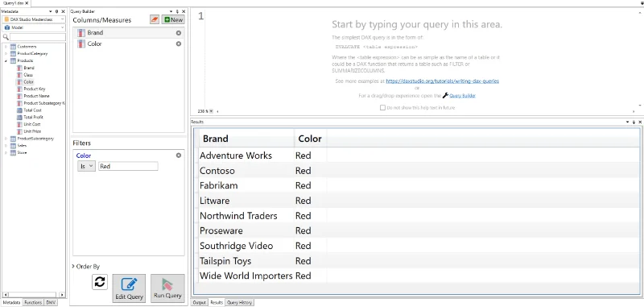Click the filter value field containing Red

128,167
